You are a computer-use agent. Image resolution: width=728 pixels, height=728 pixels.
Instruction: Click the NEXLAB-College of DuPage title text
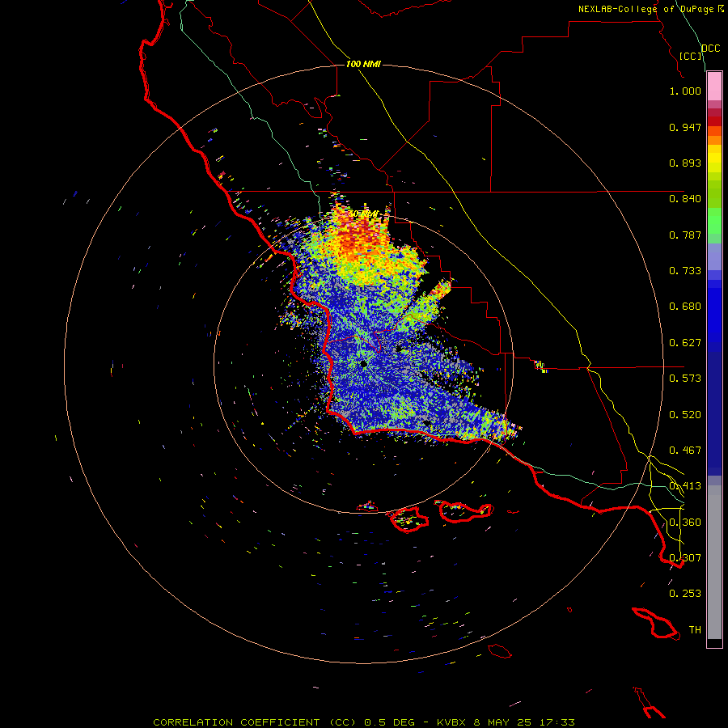[645, 9]
